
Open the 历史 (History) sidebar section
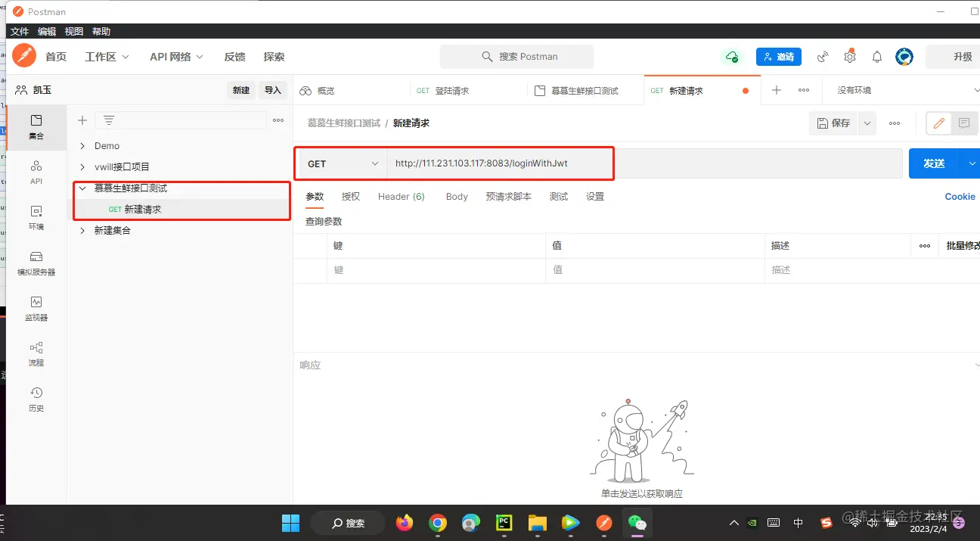coord(36,399)
